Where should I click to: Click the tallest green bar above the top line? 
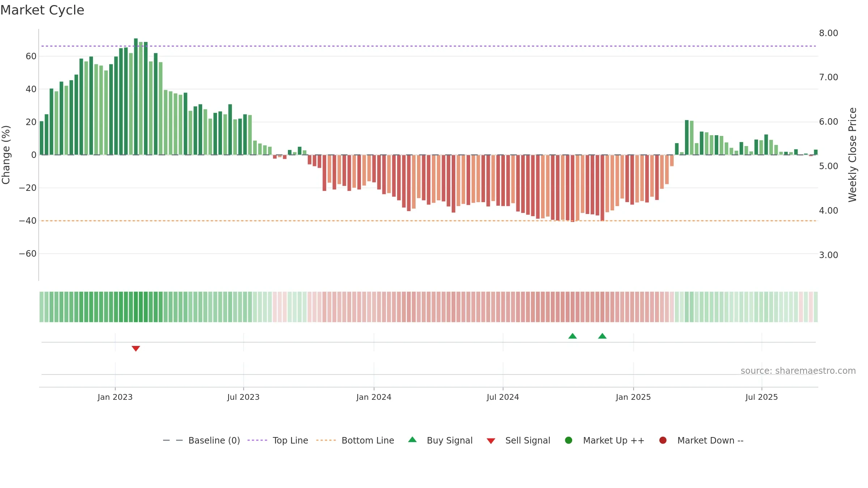point(136,97)
